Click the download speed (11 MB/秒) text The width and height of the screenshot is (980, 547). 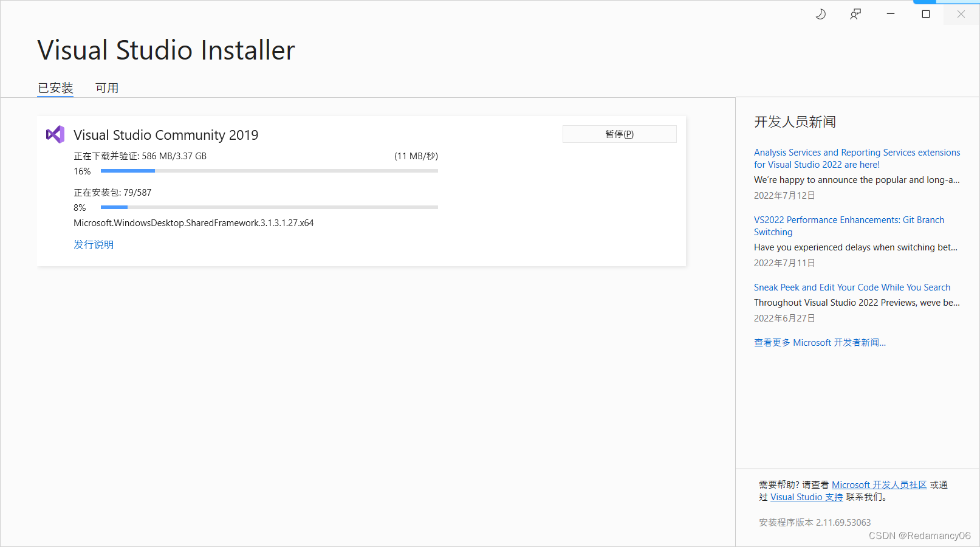pyautogui.click(x=416, y=156)
